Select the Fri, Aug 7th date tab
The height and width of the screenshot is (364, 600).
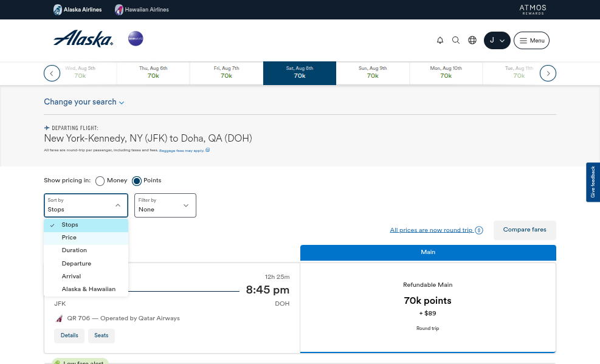coord(226,73)
